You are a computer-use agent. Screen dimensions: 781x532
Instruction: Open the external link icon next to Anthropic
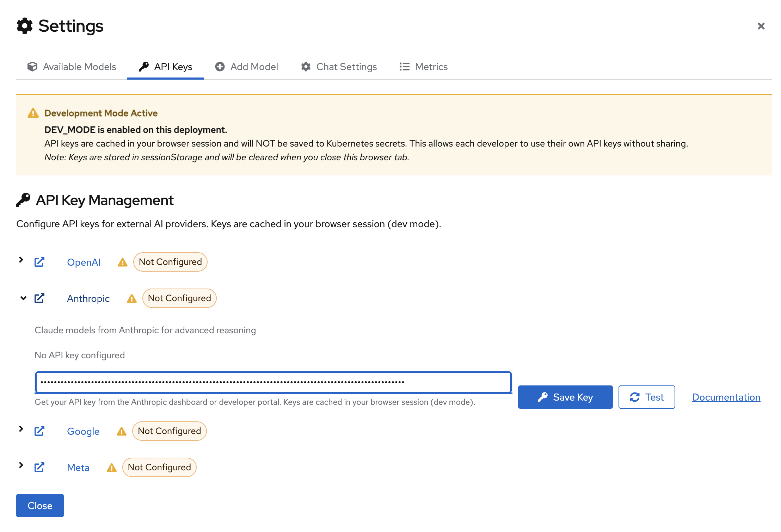(x=39, y=298)
